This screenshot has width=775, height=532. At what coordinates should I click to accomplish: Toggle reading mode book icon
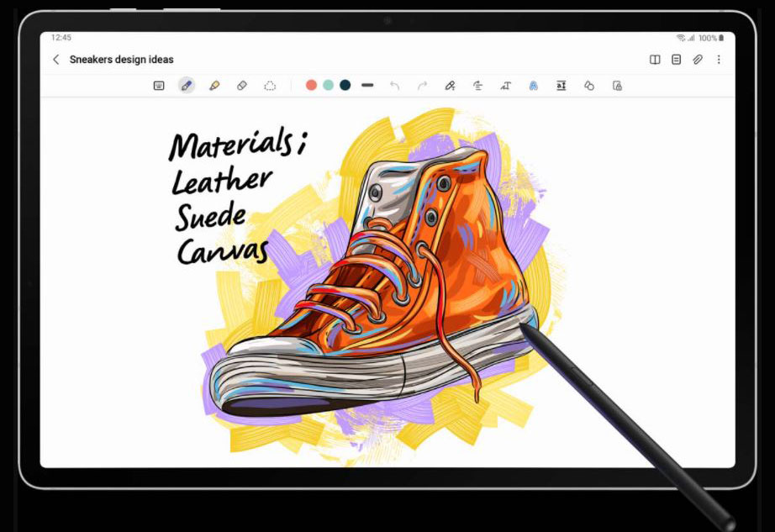pyautogui.click(x=655, y=60)
